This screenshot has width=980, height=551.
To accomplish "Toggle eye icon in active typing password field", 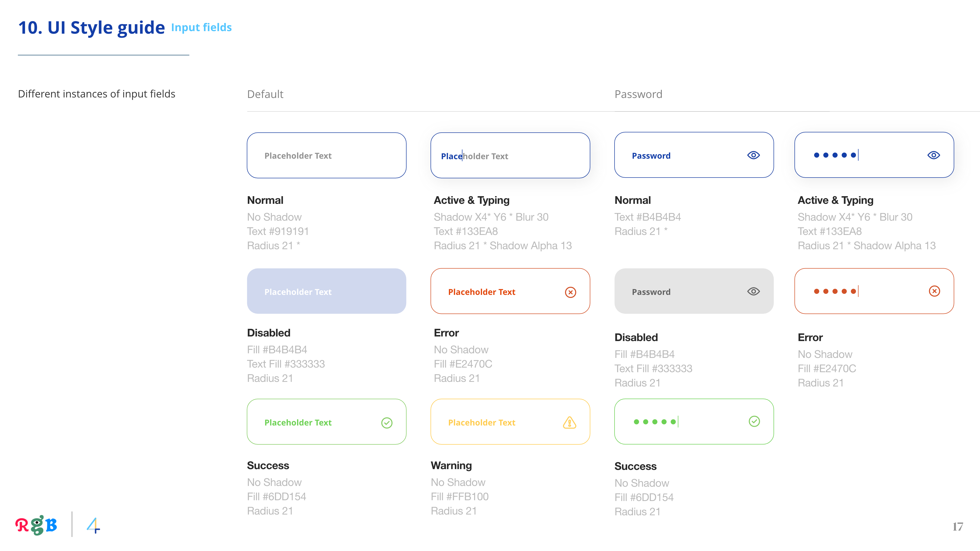I will 934,155.
